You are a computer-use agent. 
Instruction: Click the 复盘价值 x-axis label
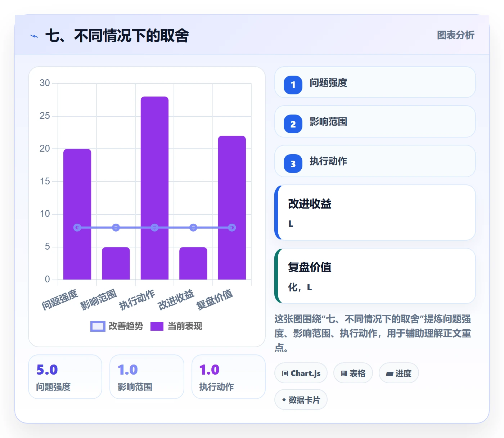point(215,300)
